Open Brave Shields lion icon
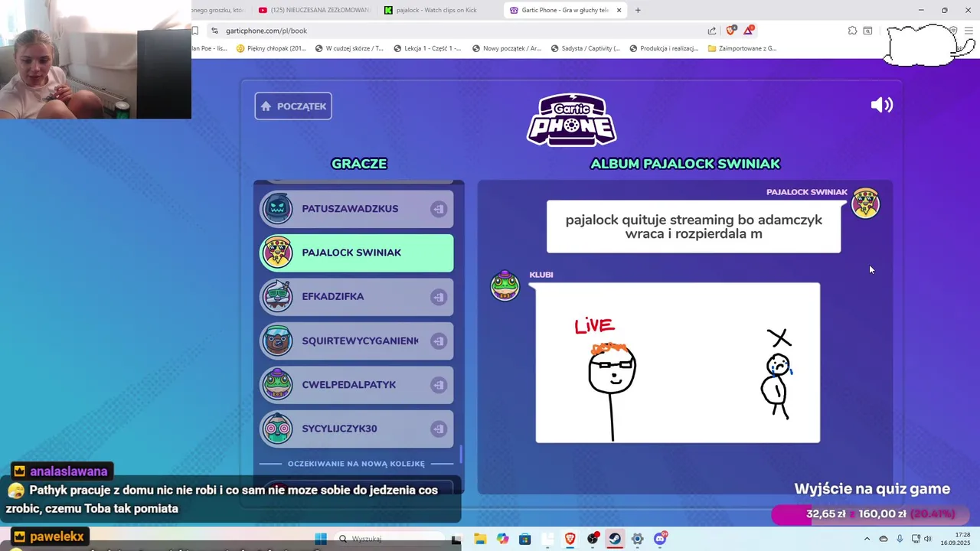Image resolution: width=980 pixels, height=551 pixels. click(x=731, y=31)
